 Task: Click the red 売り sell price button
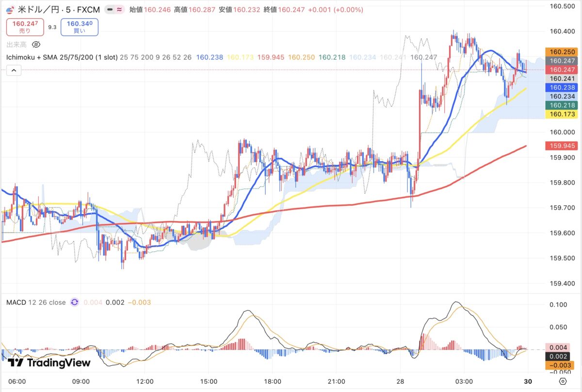[25, 27]
